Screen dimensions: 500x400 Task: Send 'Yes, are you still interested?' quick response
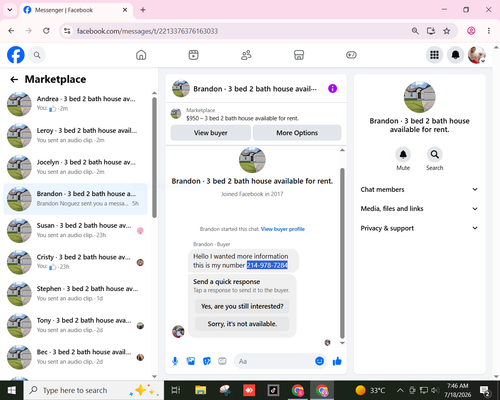242,306
